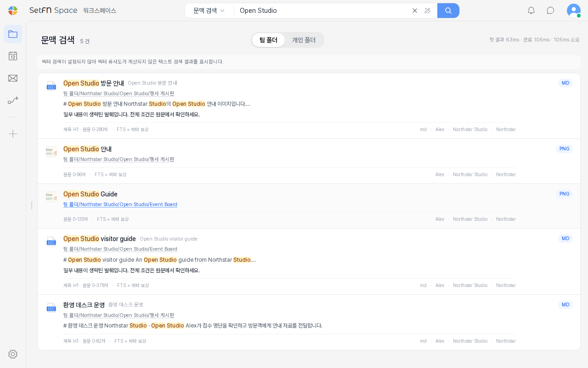Open the Open Studio visitor guide result title
The image size is (588, 368).
click(100, 239)
